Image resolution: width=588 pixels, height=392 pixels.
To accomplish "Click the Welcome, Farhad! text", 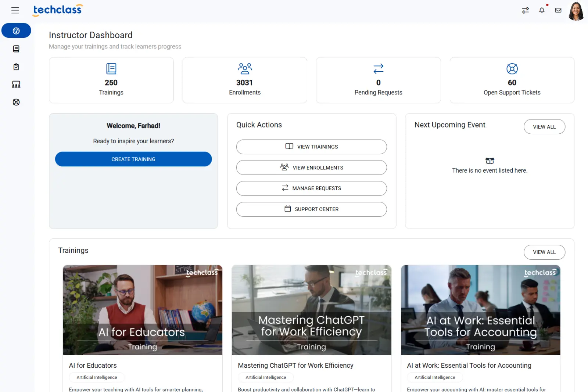I will 133,126.
